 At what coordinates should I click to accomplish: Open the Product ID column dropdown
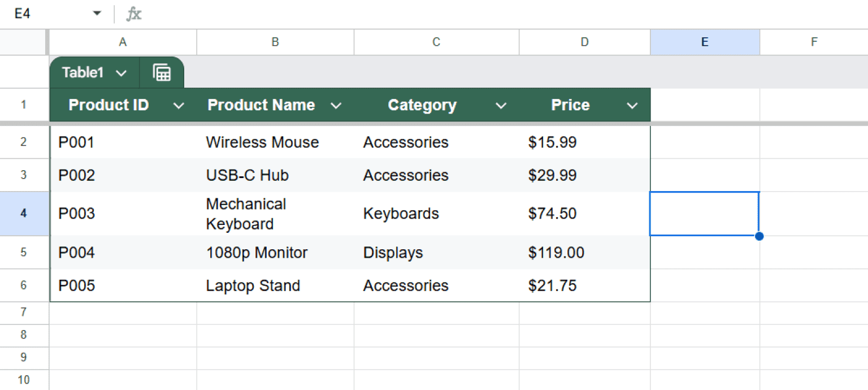(x=179, y=105)
